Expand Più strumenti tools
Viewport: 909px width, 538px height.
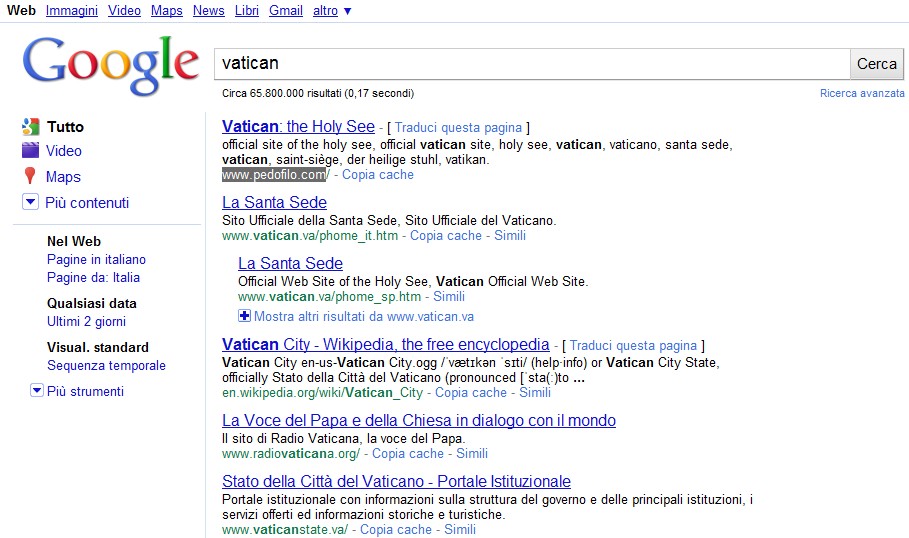click(x=37, y=391)
